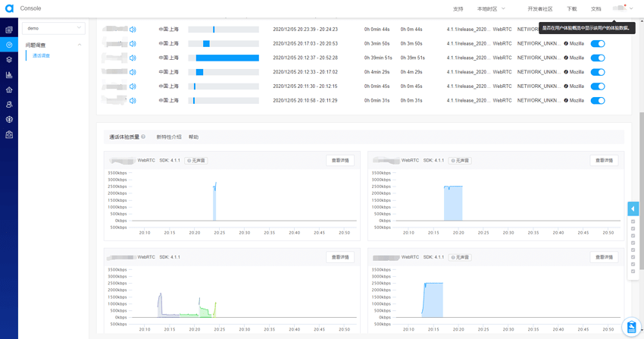Open the user account sidebar icon
Viewport: 644px width, 339px height.
tap(9, 105)
